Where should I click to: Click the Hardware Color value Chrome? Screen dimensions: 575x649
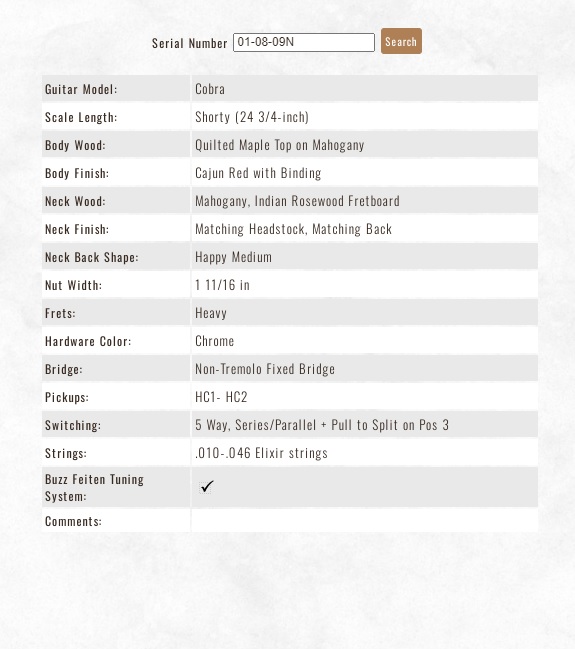click(x=214, y=341)
